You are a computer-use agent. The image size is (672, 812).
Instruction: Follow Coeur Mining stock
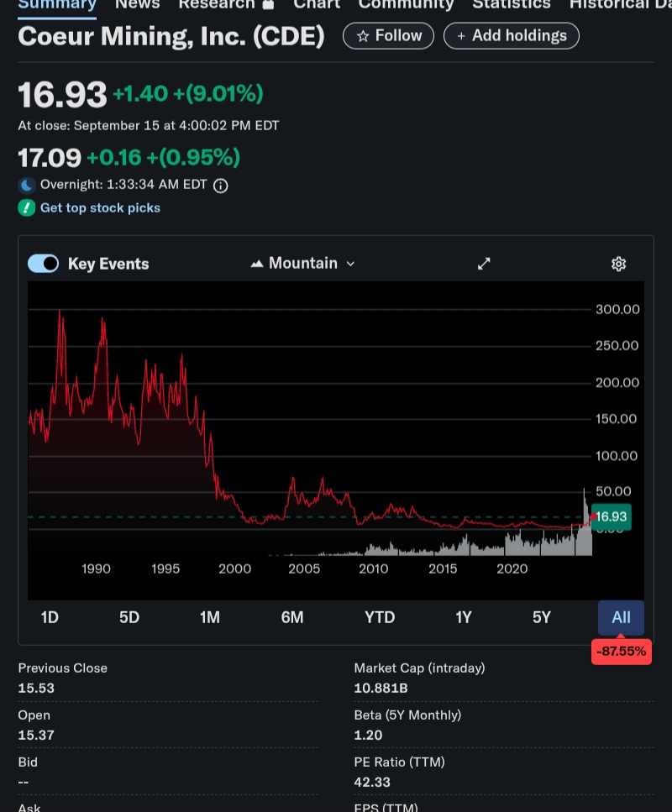coord(389,36)
